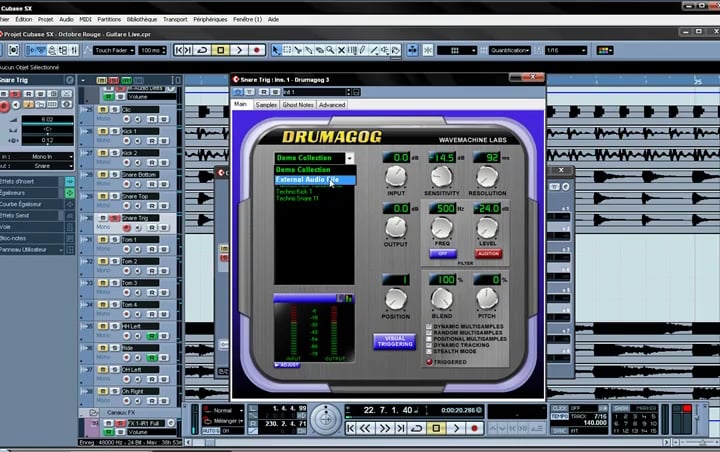Open the Demo Collection dropdown arrow
This screenshot has height=452, width=720.
tap(349, 158)
